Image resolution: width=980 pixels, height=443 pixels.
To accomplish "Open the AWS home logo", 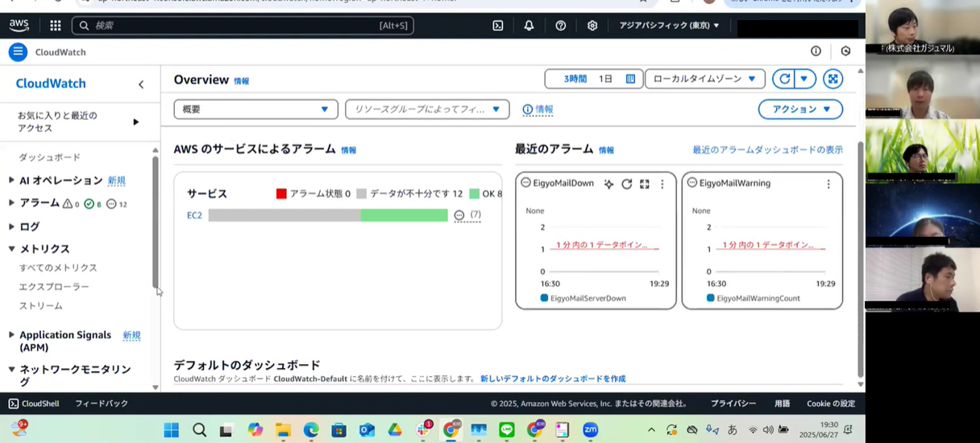I will (x=19, y=25).
